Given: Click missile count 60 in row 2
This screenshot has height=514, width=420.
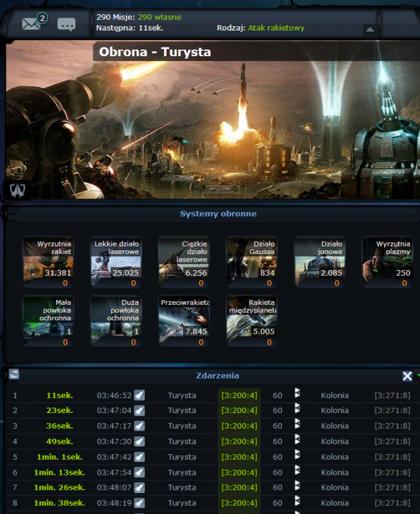Looking at the screenshot, I should point(277,411).
